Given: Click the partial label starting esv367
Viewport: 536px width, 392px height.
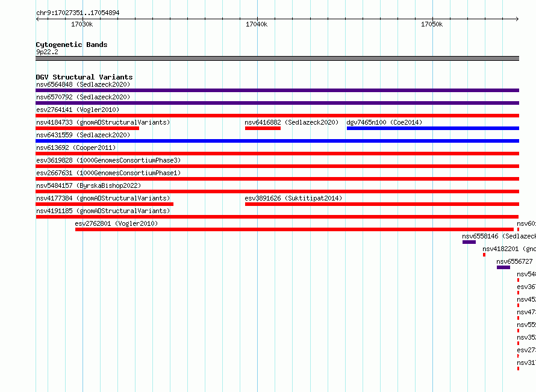Looking at the screenshot, I should [x=526, y=287].
